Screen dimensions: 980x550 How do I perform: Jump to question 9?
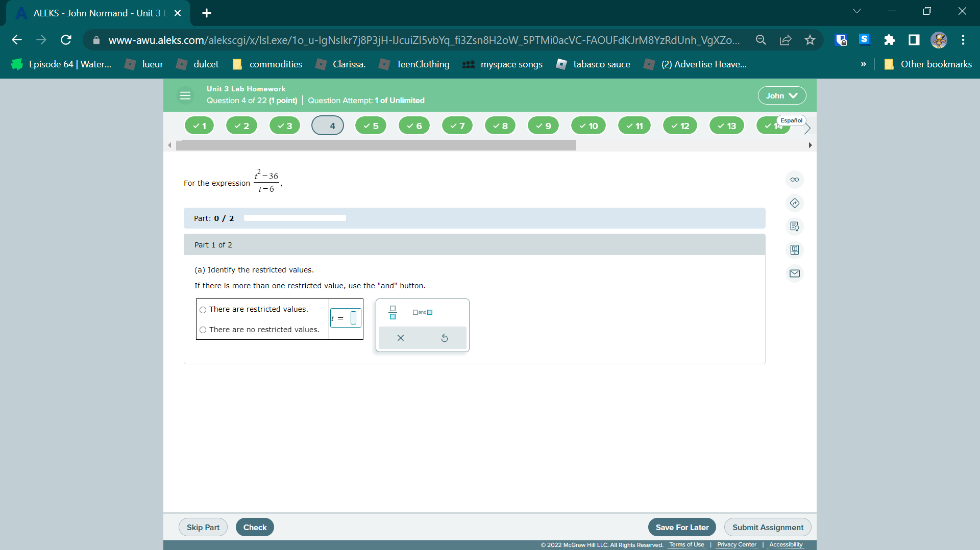(544, 126)
